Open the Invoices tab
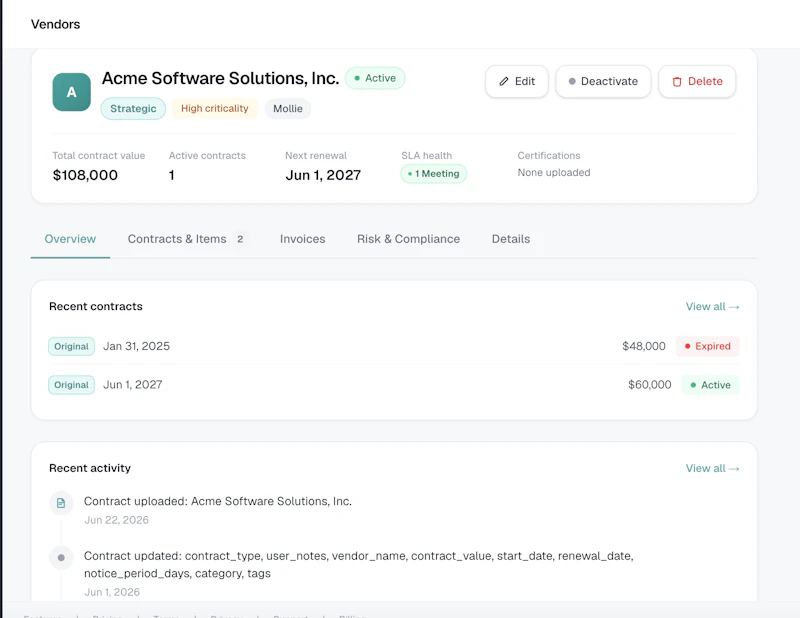Image resolution: width=800 pixels, height=618 pixels. pos(303,239)
